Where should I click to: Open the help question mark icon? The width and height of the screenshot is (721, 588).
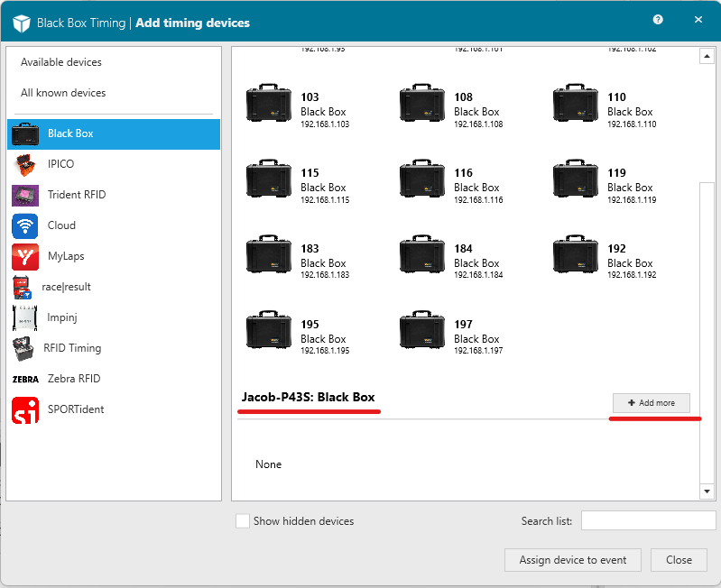point(658,19)
